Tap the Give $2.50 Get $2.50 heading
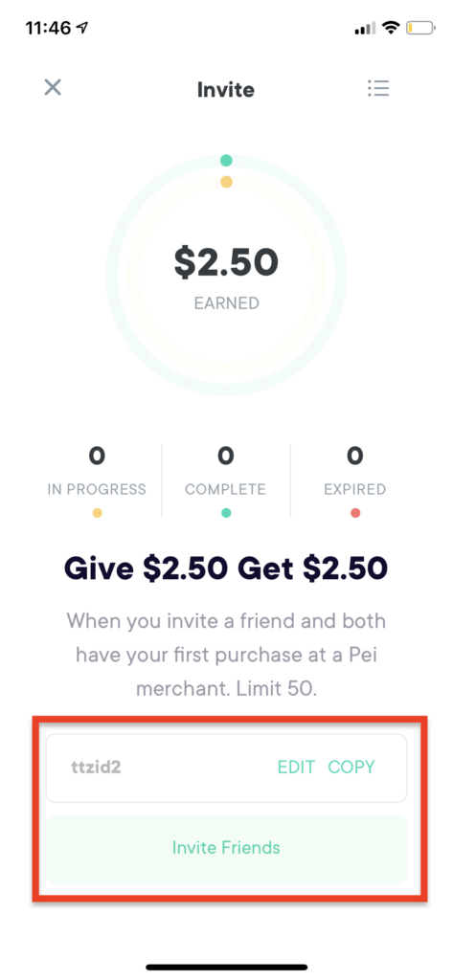This screenshot has height=980, width=453. pos(226,568)
